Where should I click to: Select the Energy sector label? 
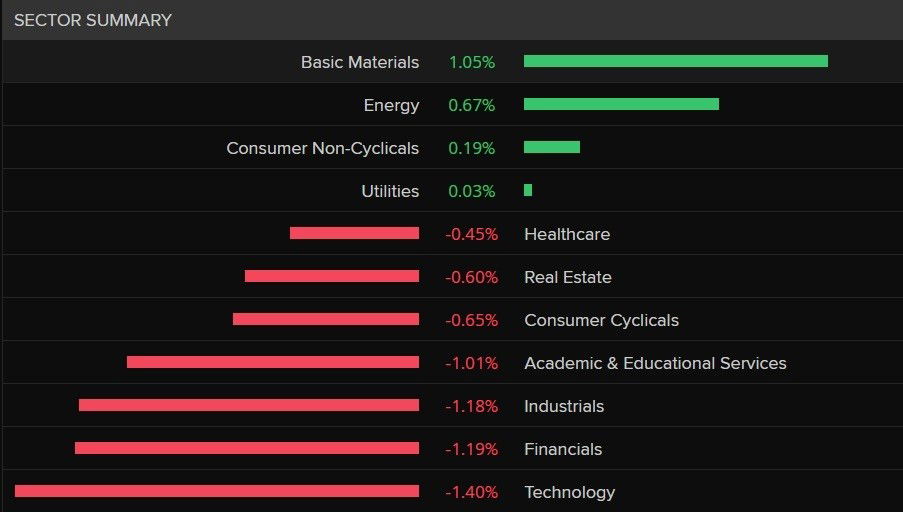coord(391,105)
